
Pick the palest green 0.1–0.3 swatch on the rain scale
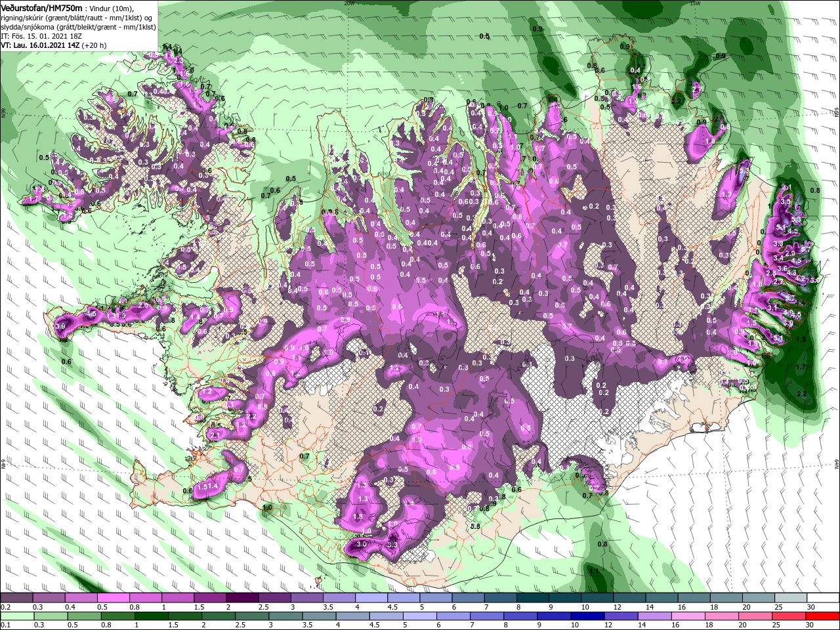(16, 616)
